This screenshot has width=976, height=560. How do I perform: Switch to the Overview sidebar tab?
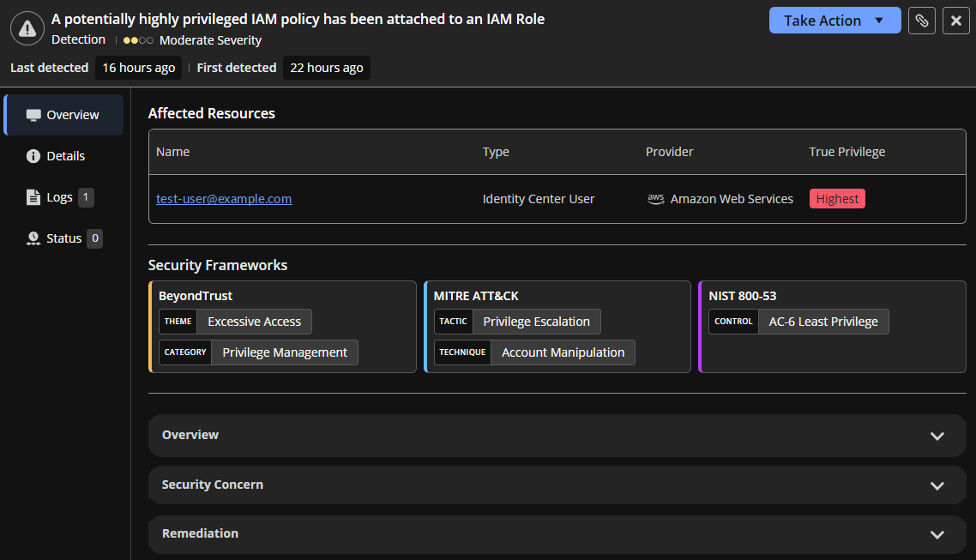[x=64, y=115]
